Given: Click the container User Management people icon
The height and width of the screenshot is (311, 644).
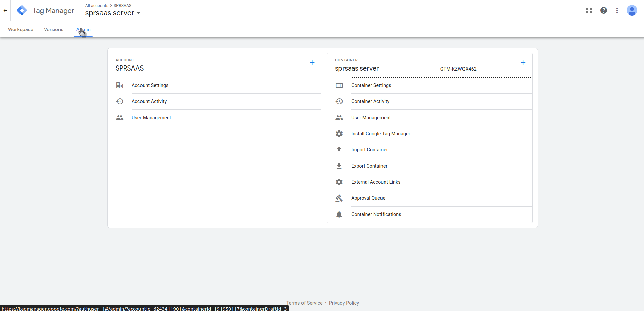Looking at the screenshot, I should click(x=339, y=118).
